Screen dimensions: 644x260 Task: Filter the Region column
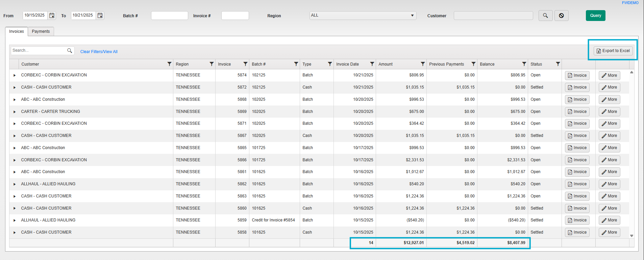(212, 64)
